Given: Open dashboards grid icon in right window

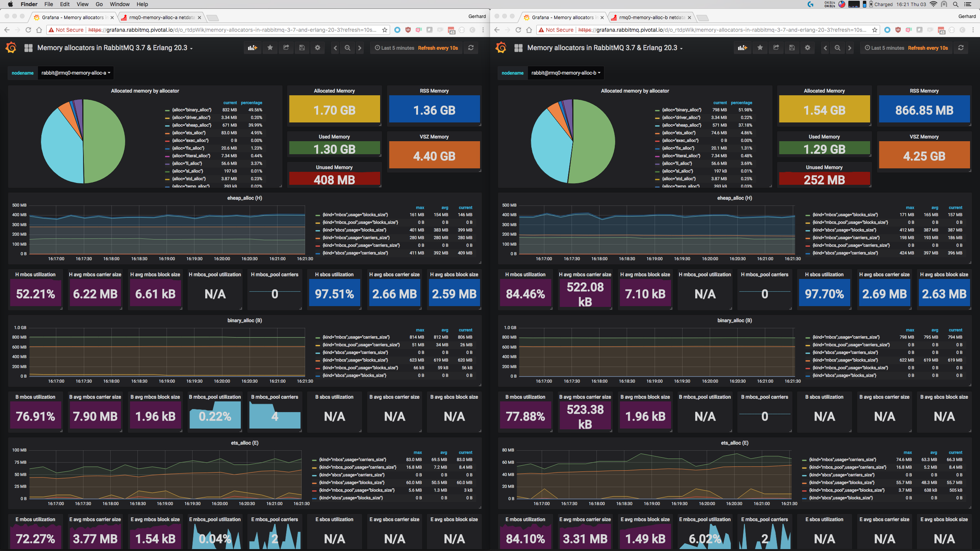Looking at the screenshot, I should [x=518, y=48].
